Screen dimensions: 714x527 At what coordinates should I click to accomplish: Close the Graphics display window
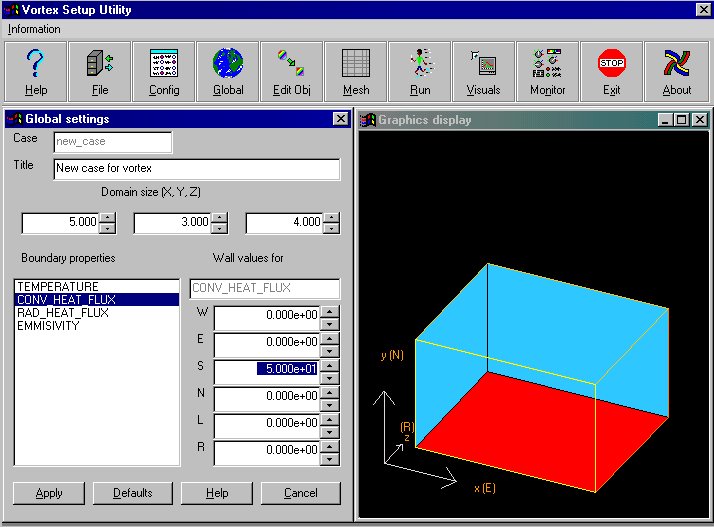[700, 120]
